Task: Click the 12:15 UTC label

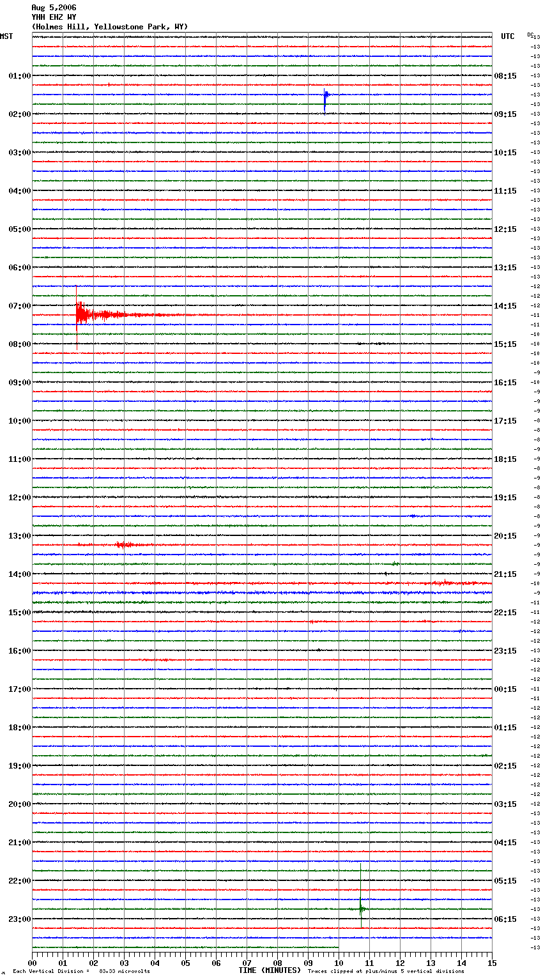Action: 505,229
